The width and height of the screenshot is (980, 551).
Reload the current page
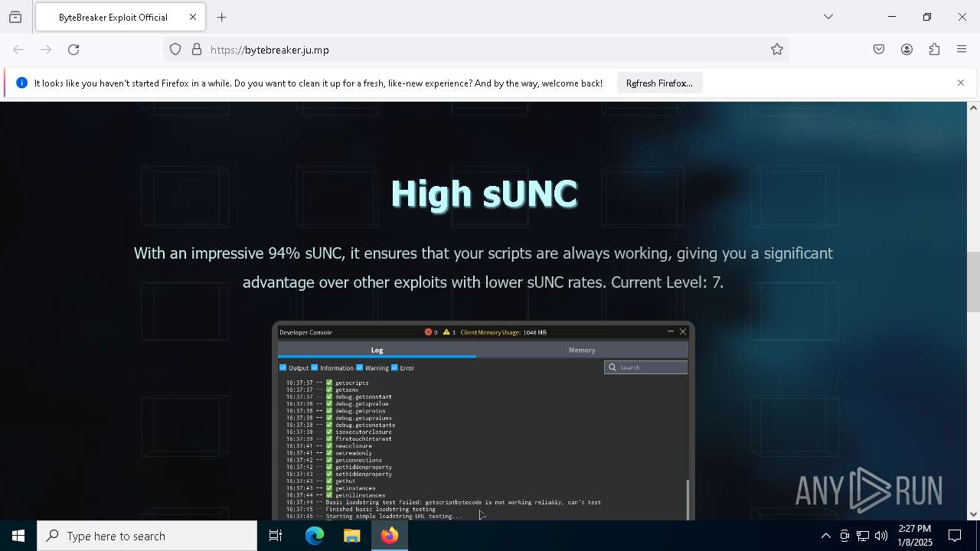click(x=73, y=50)
